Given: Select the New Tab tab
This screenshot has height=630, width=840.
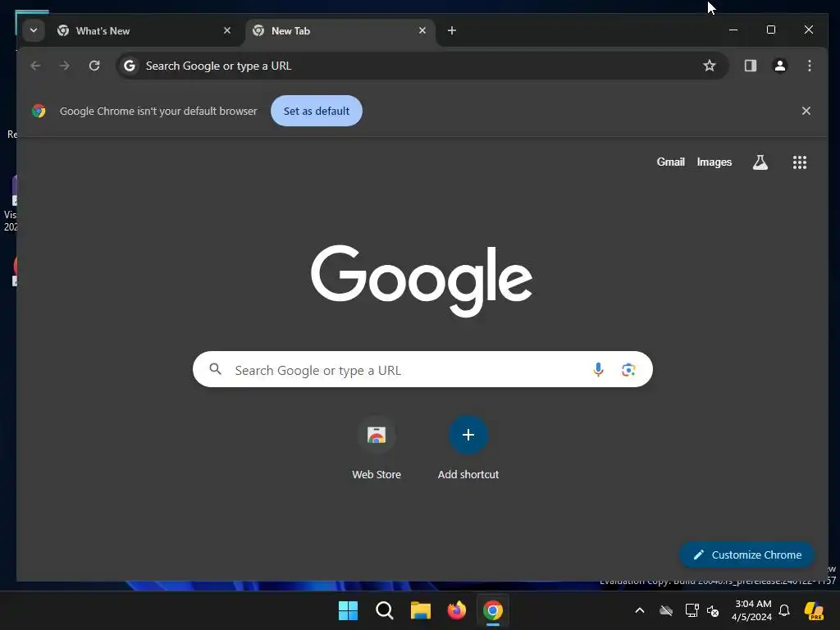Looking at the screenshot, I should (x=340, y=31).
